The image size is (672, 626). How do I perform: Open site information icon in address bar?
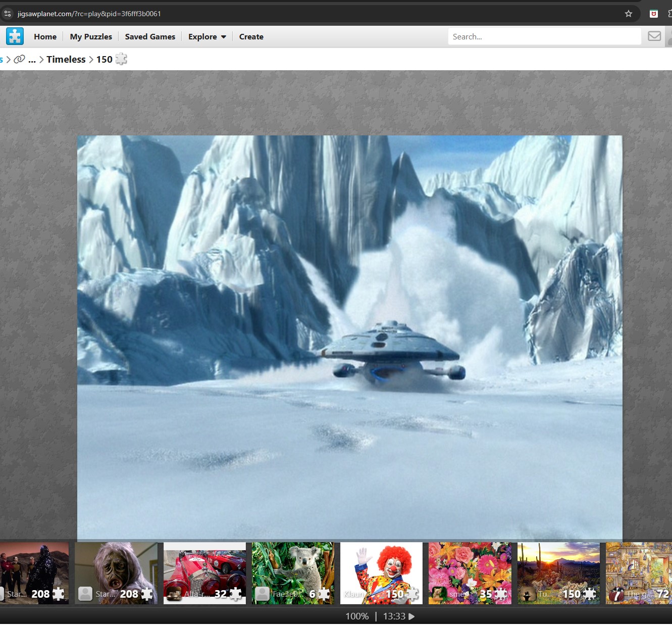[7, 14]
